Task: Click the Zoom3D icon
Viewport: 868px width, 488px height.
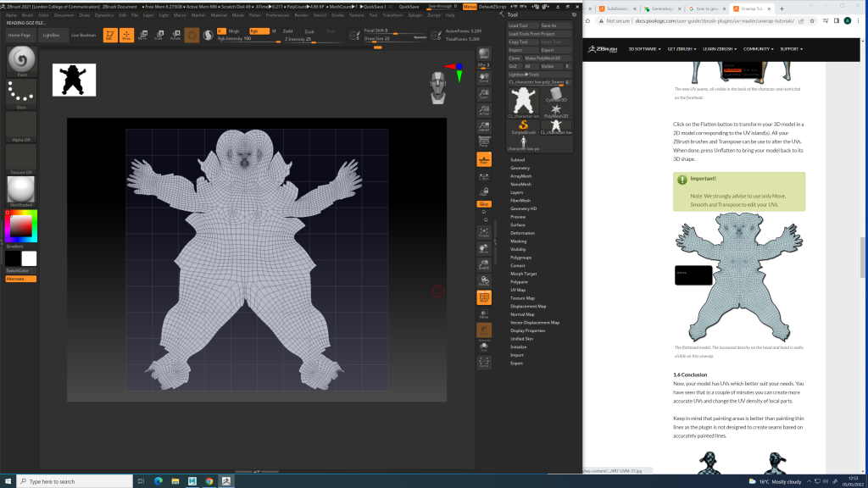Action: [484, 265]
